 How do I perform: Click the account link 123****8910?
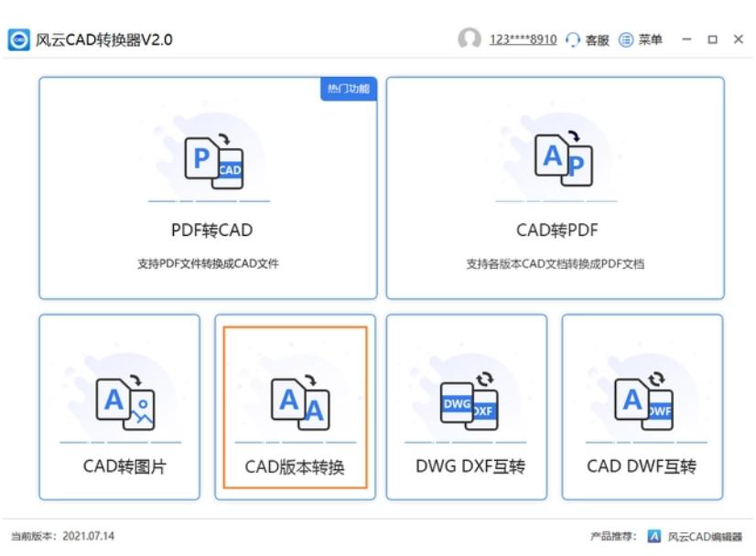pyautogui.click(x=524, y=39)
